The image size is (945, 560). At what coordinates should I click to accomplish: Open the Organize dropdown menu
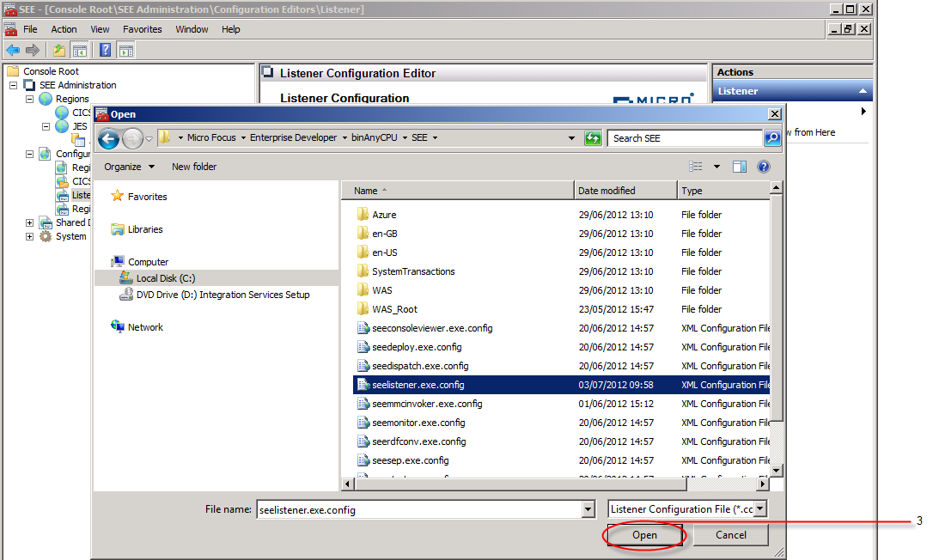129,167
